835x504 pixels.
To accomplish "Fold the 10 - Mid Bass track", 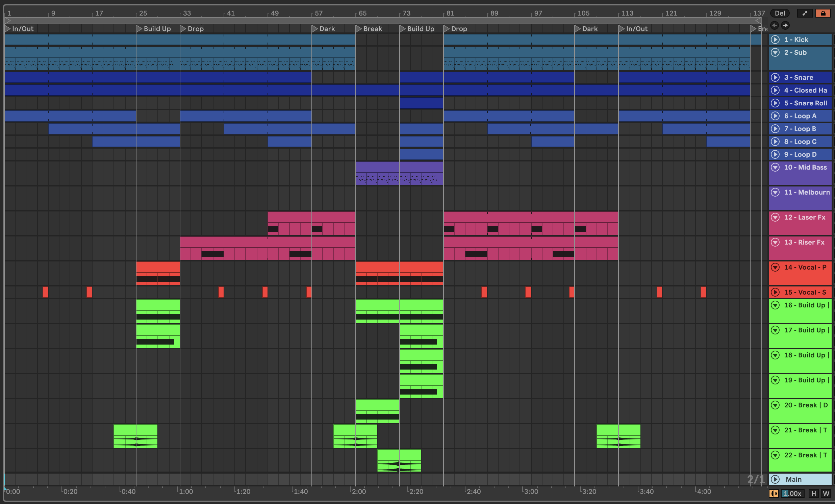I will coord(775,167).
